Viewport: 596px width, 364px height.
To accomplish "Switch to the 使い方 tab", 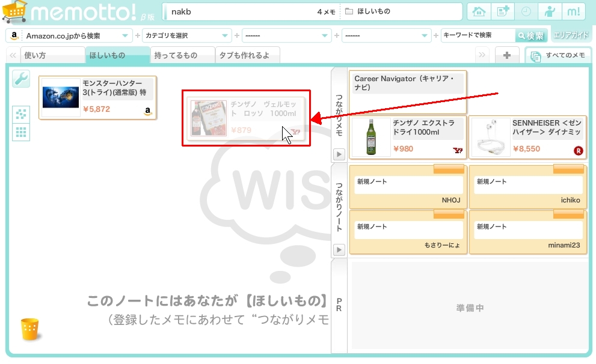I will (52, 55).
